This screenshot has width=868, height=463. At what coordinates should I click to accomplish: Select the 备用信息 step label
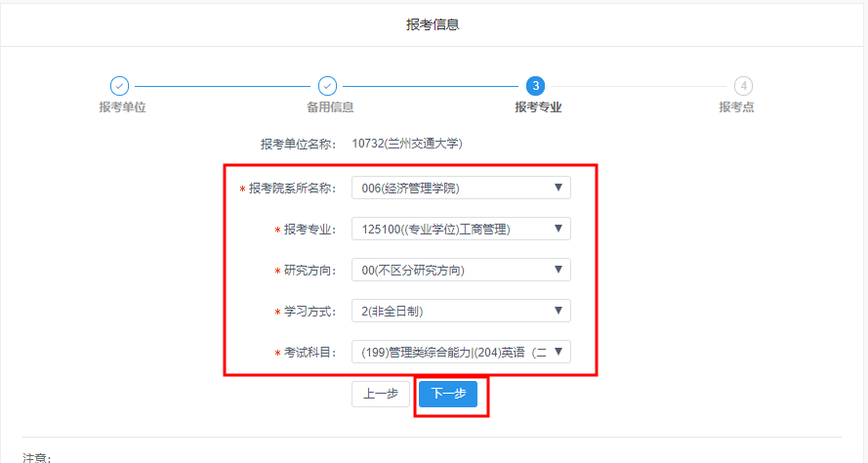[x=330, y=107]
